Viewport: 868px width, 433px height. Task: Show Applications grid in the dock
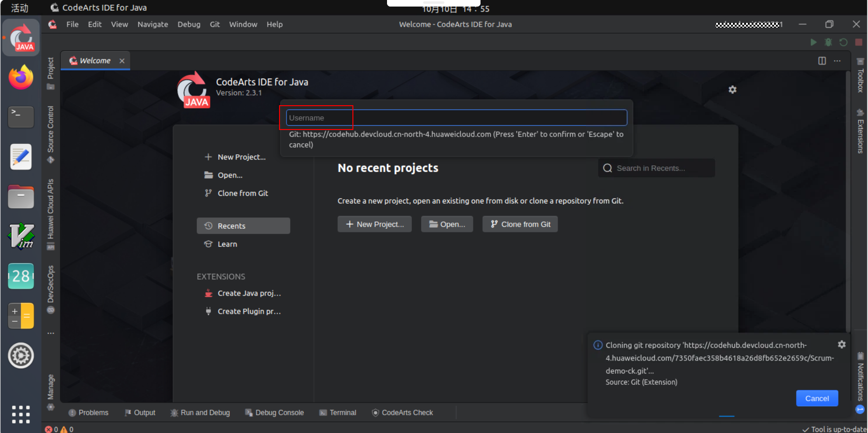point(21,414)
